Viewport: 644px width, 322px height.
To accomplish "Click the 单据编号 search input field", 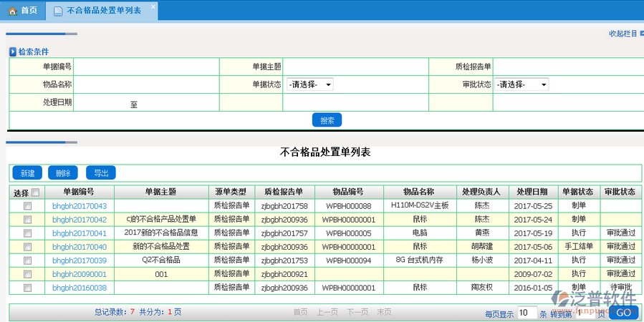I will (146, 67).
